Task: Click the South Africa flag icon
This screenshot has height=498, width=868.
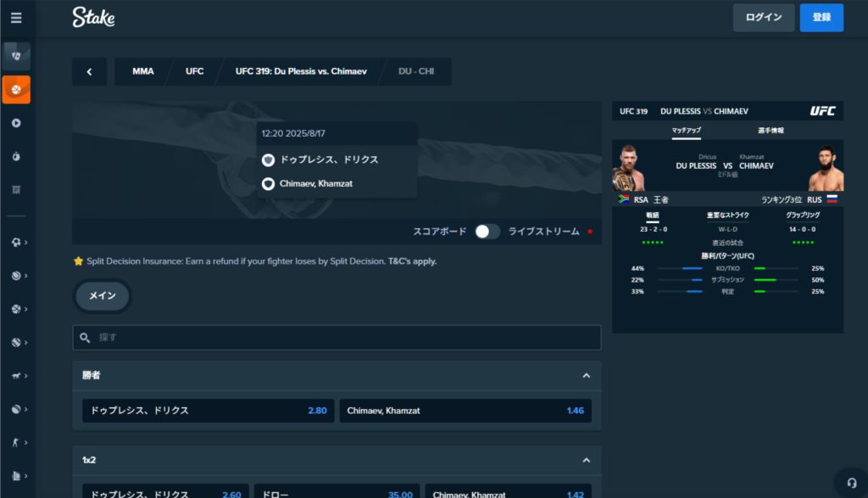Action: 623,199
